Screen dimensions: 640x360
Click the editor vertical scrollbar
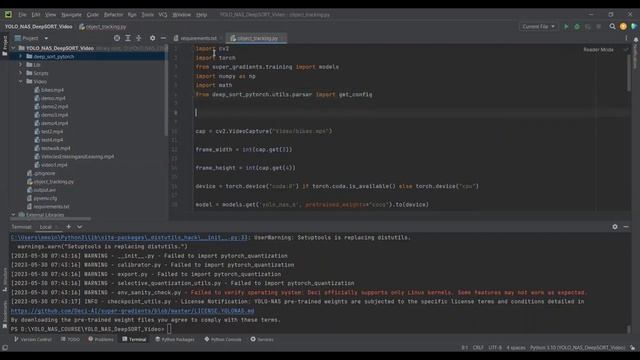click(629, 73)
